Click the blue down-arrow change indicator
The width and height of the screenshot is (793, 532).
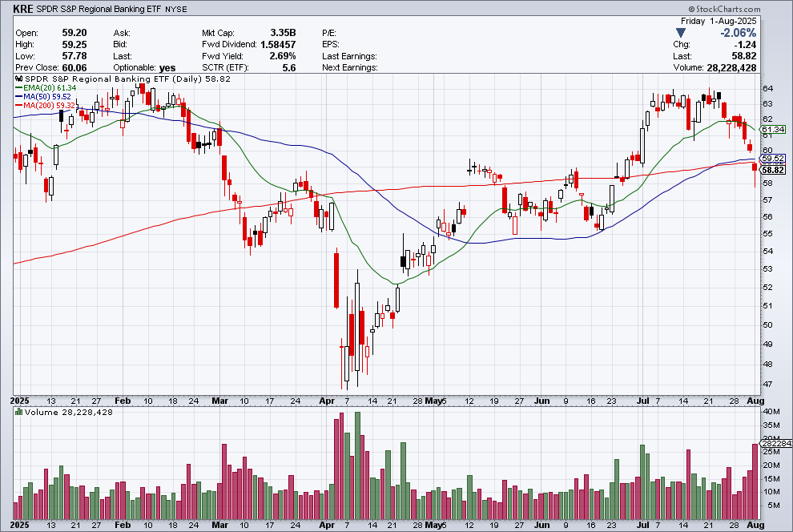coord(681,33)
